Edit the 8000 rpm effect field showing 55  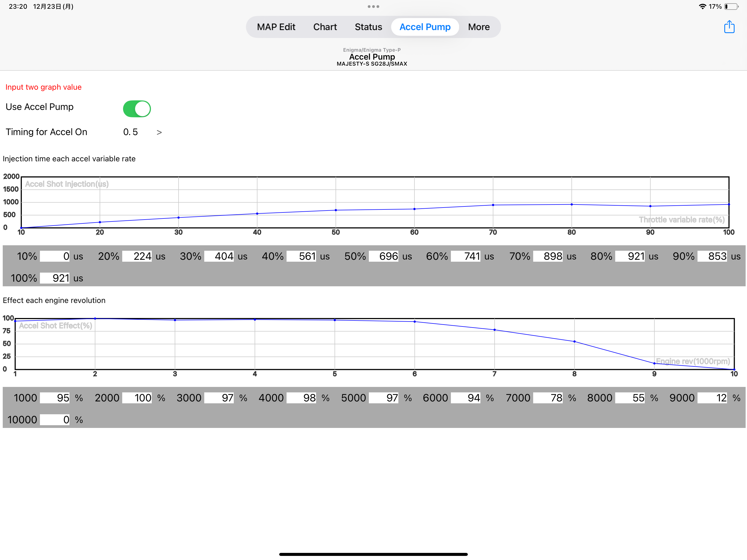pyautogui.click(x=630, y=398)
